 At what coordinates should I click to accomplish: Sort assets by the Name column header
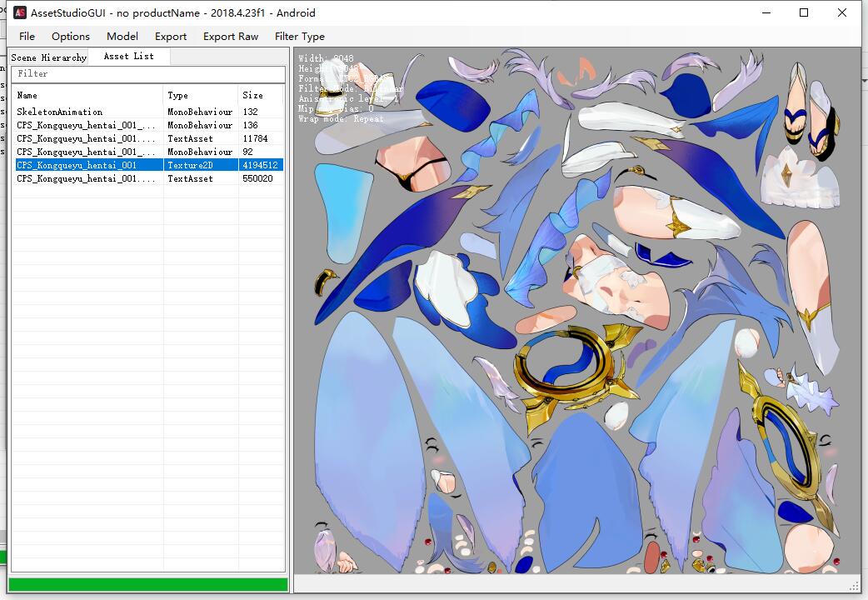coord(88,95)
